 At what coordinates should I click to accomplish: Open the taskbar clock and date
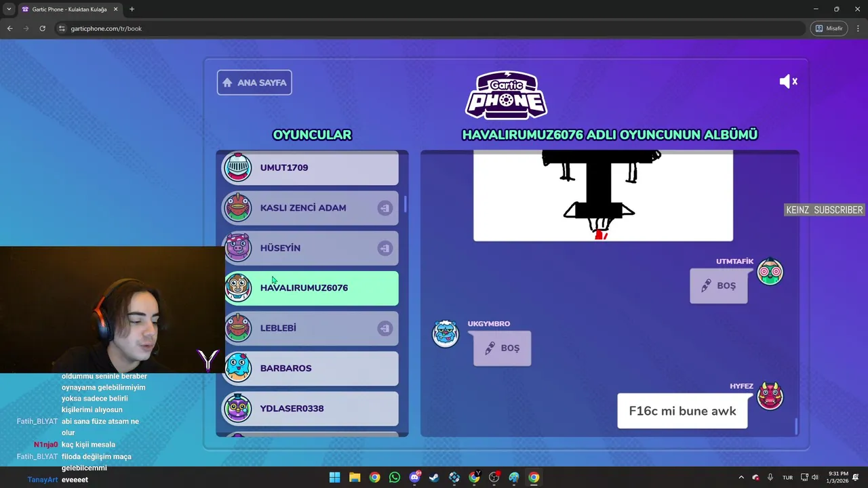point(838,477)
